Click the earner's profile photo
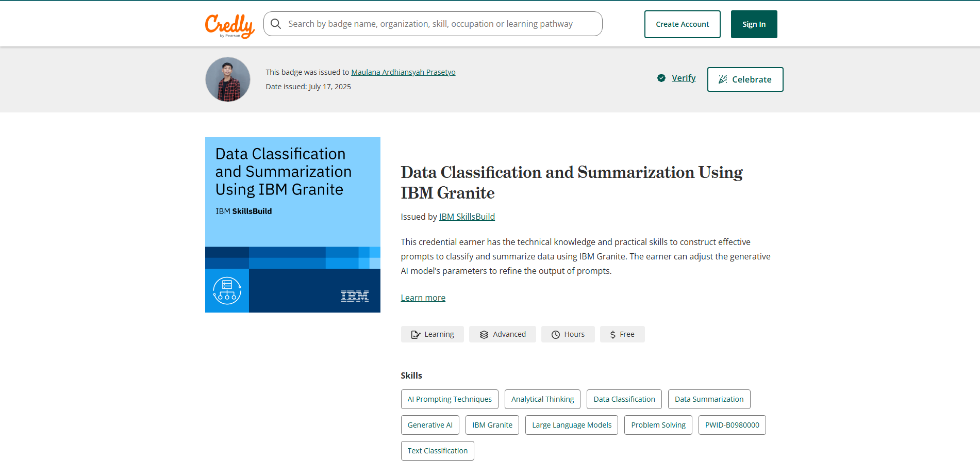 (228, 79)
